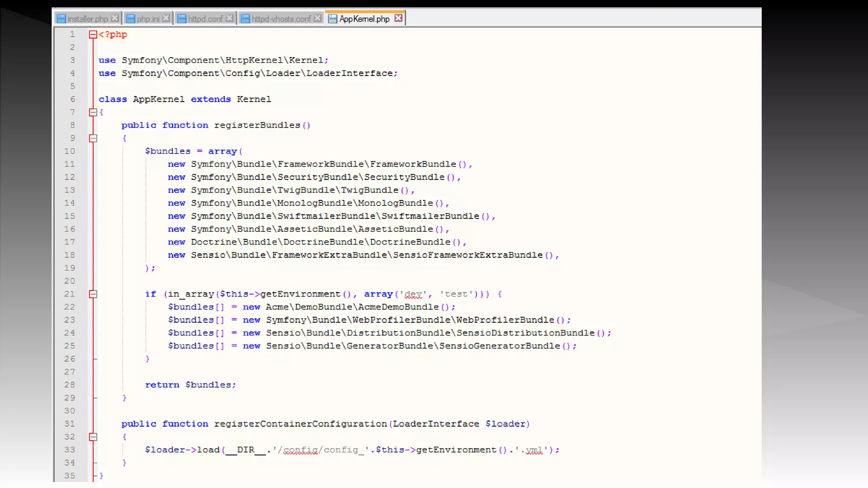Close the php.ini tab
This screenshot has height=488, width=868.
[x=166, y=18]
